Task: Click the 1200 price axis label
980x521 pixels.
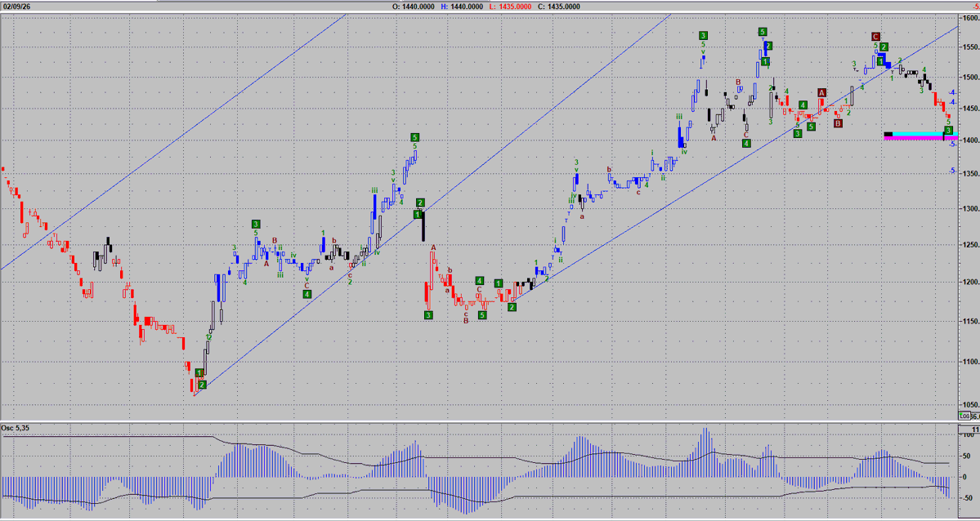Action: 971,282
